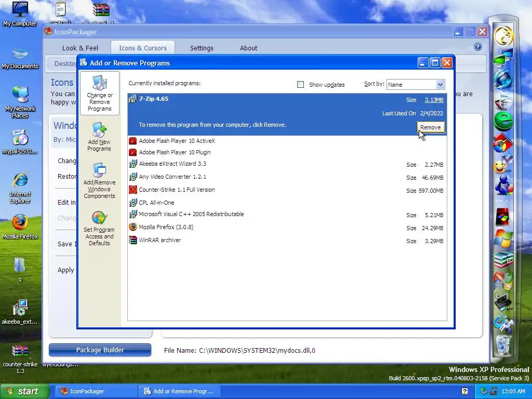Click the CPL All-in-One list icon
This screenshot has height=399, width=532.
(x=132, y=203)
